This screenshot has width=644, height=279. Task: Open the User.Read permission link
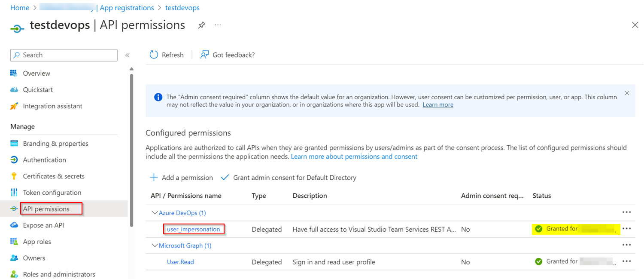(x=180, y=262)
